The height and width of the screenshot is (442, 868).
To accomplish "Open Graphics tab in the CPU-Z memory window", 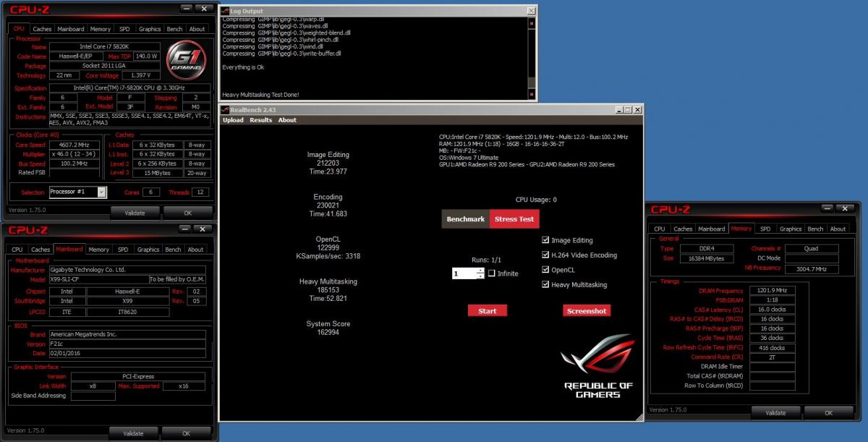I will 791,229.
